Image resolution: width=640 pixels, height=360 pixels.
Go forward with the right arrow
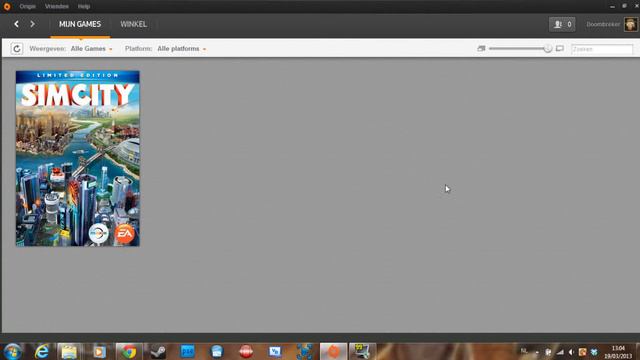[x=32, y=24]
